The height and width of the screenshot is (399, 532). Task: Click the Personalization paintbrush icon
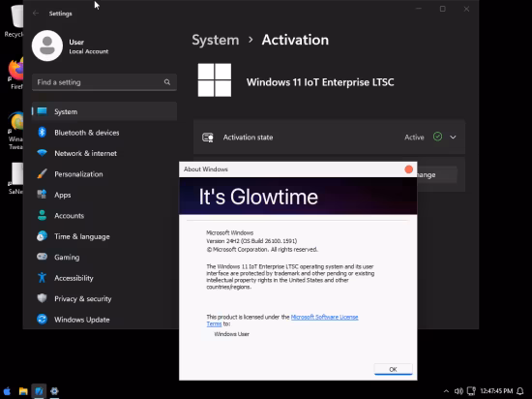click(42, 174)
